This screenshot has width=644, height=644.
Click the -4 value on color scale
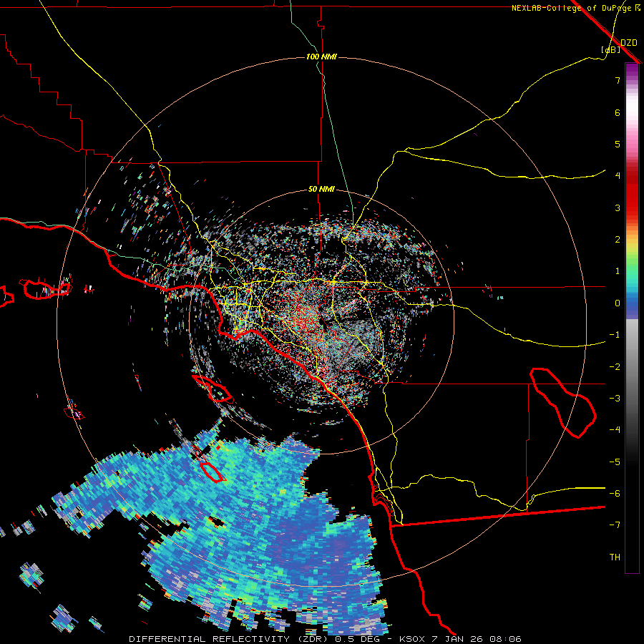(615, 430)
